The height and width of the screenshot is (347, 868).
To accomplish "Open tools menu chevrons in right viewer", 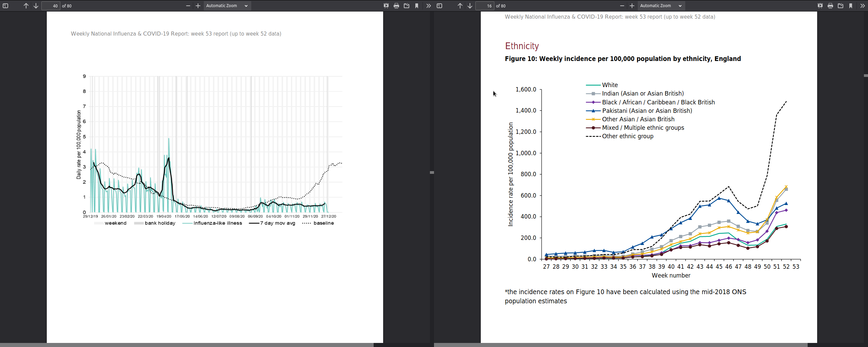I will pyautogui.click(x=863, y=6).
